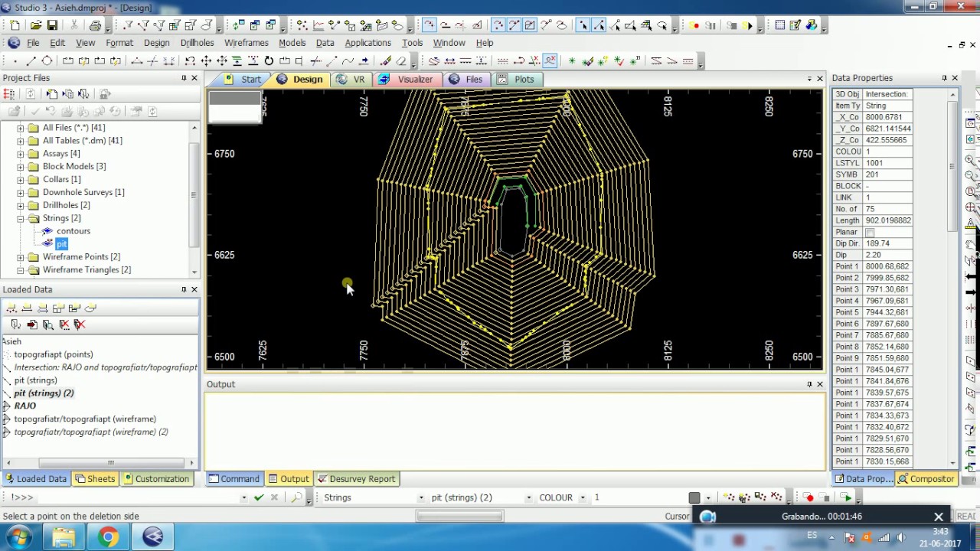980x551 pixels.
Task: Open the Plots tab
Action: [516, 80]
